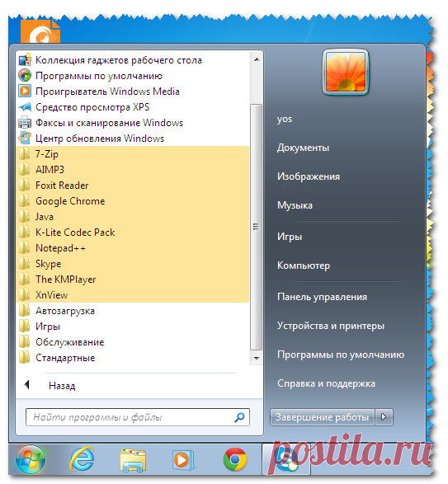The width and height of the screenshot is (448, 484).
Task: Select Центр обновления Windows text
Action: pos(100,139)
